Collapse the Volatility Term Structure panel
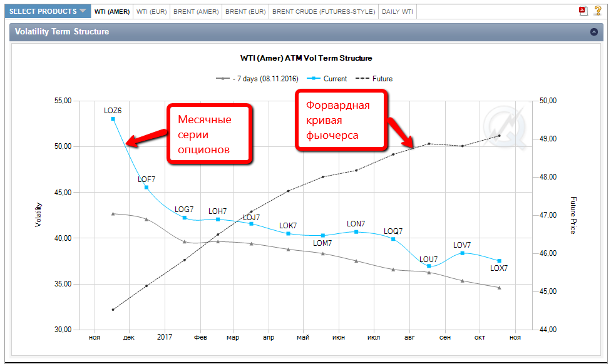This screenshot has height=364, width=611. tap(593, 32)
